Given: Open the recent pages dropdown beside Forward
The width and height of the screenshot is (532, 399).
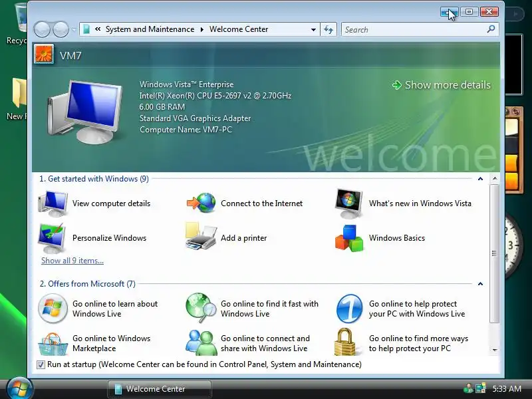Looking at the screenshot, I should coord(74,29).
